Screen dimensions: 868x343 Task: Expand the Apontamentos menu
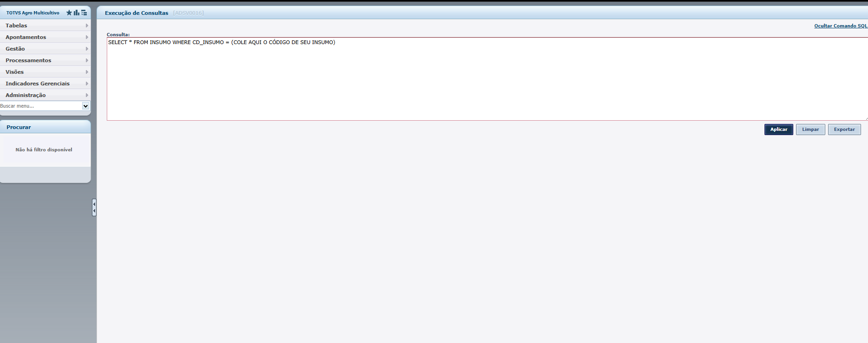[x=45, y=37]
